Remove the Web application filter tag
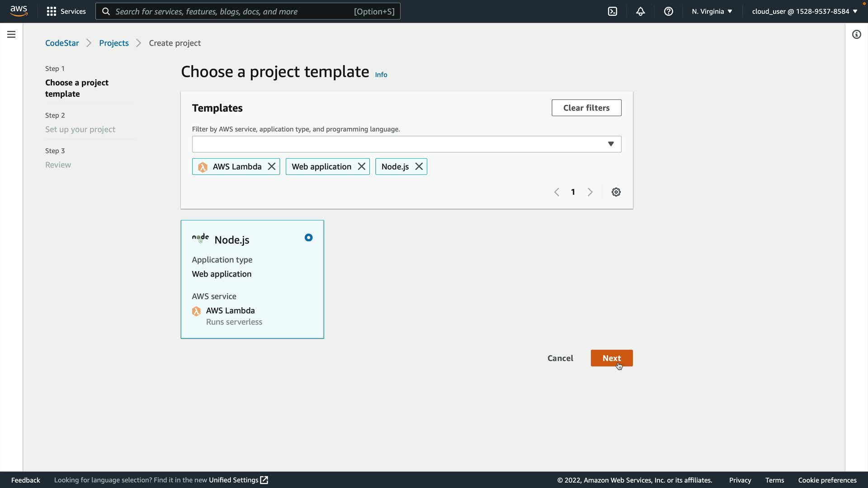 pos(362,166)
